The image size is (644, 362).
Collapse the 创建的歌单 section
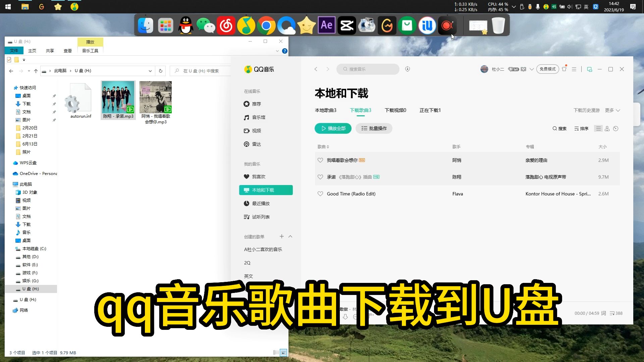290,236
